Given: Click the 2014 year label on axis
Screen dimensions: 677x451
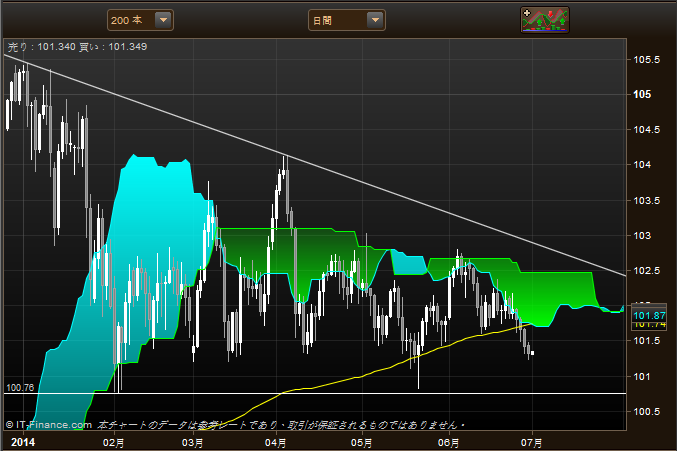Looking at the screenshot, I should click(23, 442).
